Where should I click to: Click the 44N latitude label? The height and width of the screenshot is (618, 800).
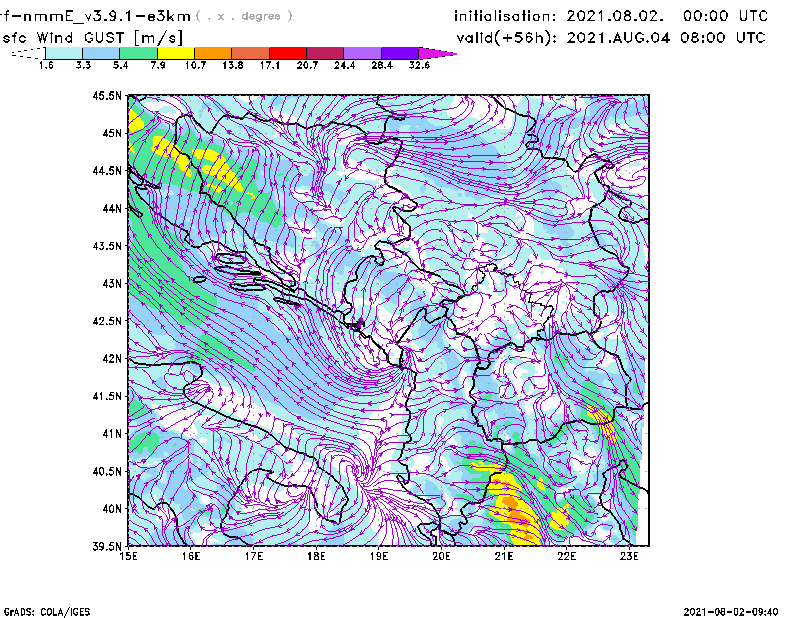[112, 208]
